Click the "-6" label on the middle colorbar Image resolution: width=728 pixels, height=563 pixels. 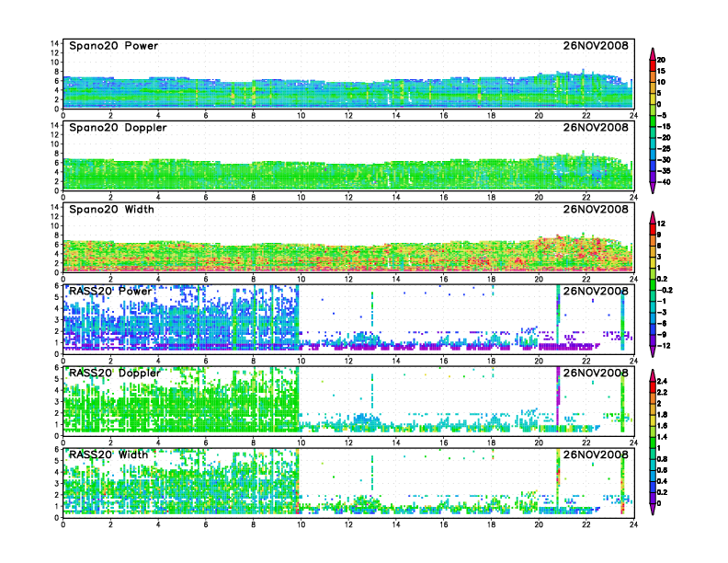click(x=662, y=323)
